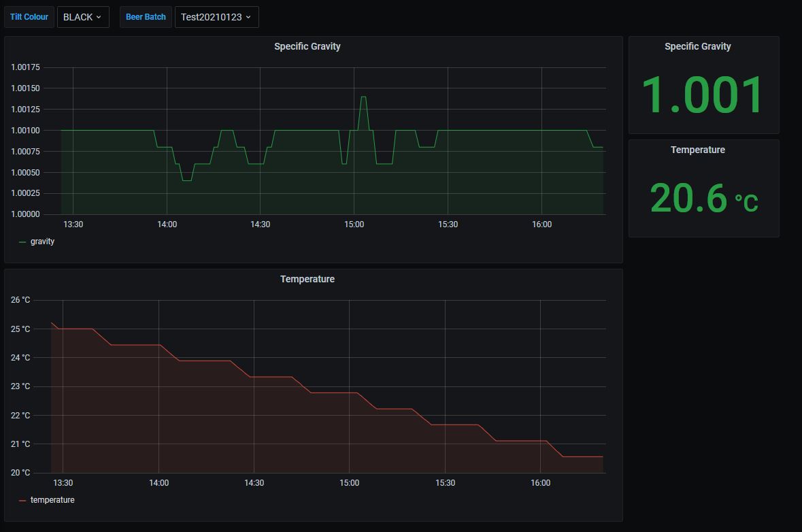Click the 1.00150 y-axis label
Image resolution: width=802 pixels, height=532 pixels.
pos(26,88)
